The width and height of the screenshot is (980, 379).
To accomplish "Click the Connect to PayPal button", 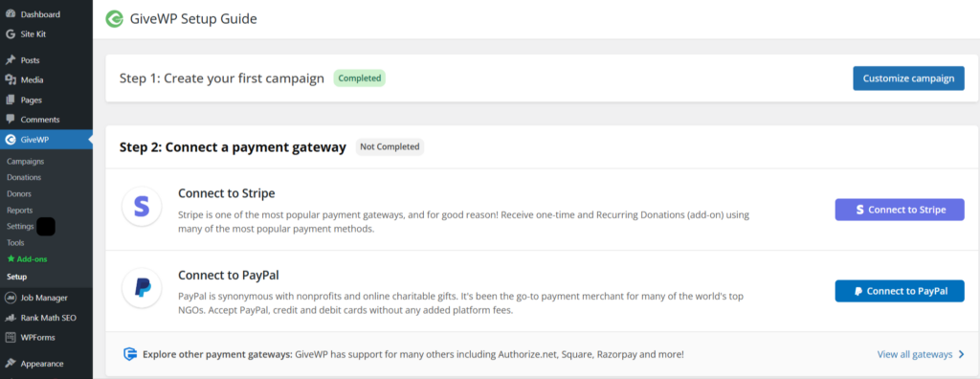I will pyautogui.click(x=900, y=291).
